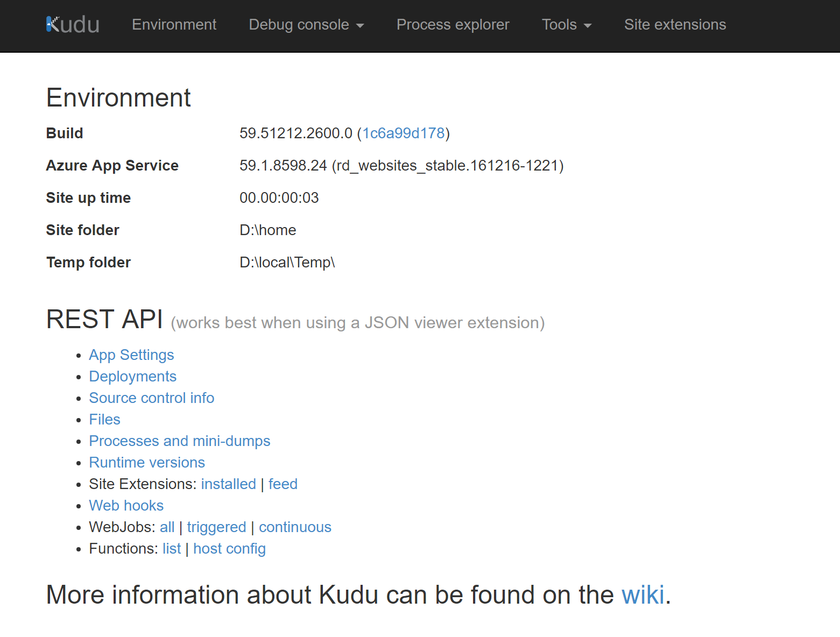
Task: Open the Deployments API link
Action: 132,377
